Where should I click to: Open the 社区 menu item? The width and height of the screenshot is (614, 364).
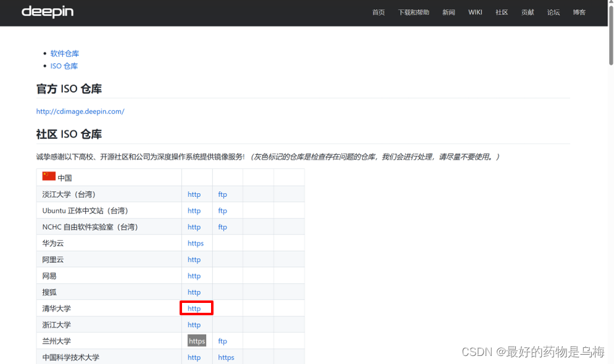click(501, 12)
